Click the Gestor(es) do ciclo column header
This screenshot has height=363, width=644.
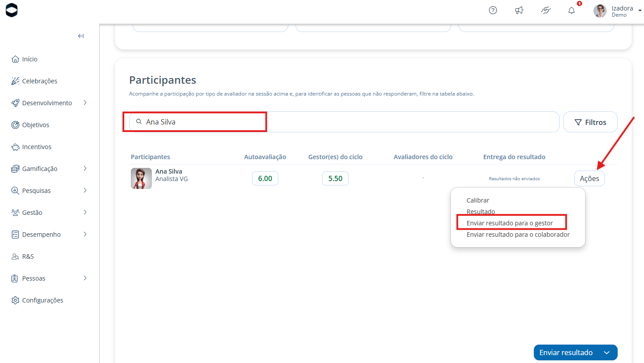[335, 157]
